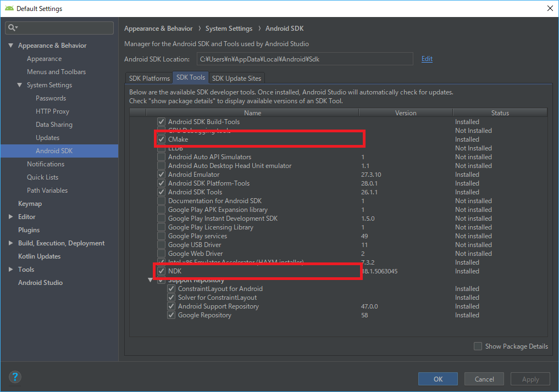Click the search magnifier icon
This screenshot has width=559, height=392.
point(13,28)
